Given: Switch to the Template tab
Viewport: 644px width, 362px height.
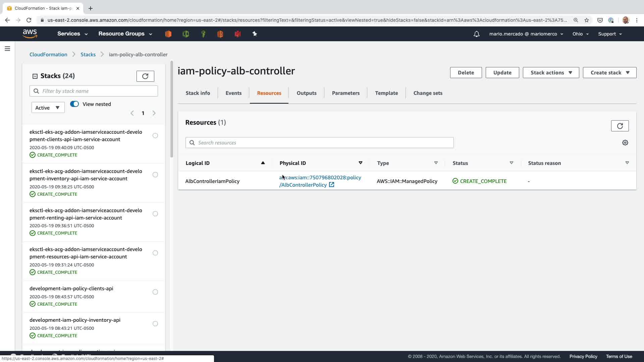Looking at the screenshot, I should click(386, 93).
